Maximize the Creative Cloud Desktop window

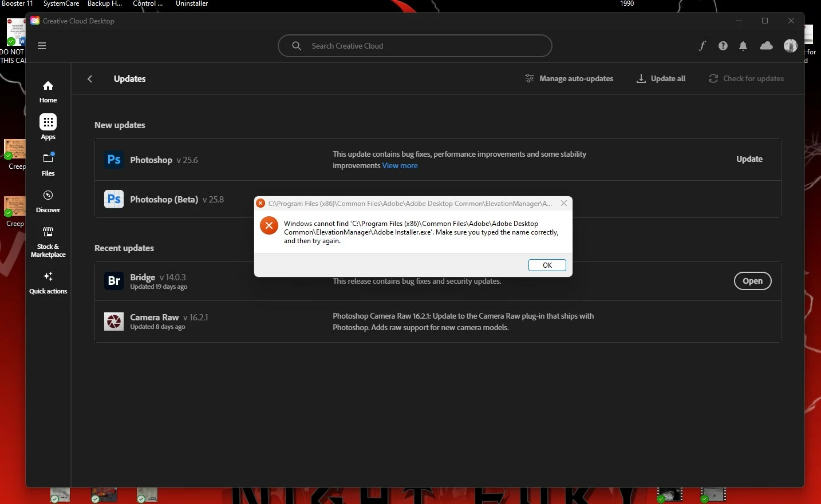[765, 21]
